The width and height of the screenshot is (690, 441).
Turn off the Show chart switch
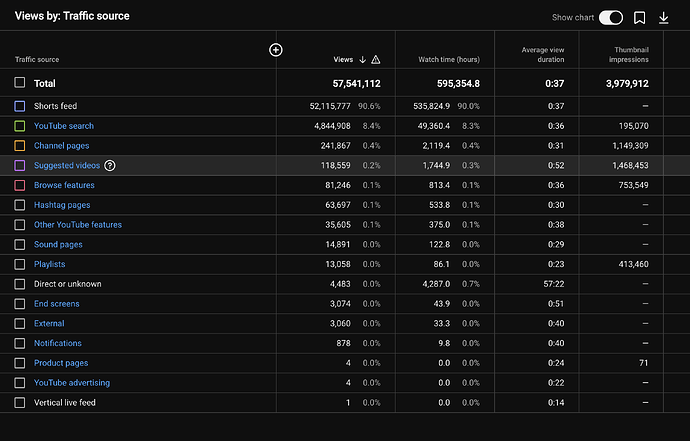click(611, 18)
